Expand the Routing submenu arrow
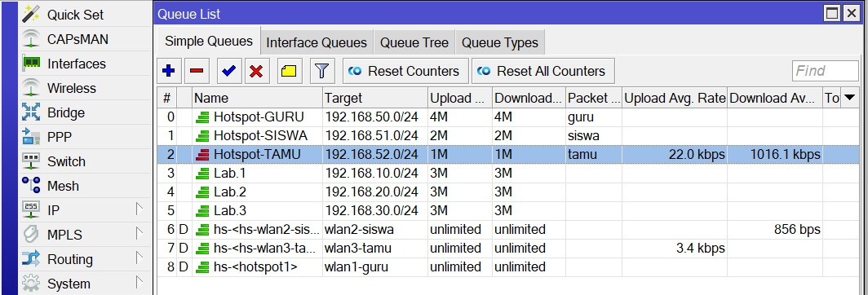The width and height of the screenshot is (868, 295). coord(139,258)
